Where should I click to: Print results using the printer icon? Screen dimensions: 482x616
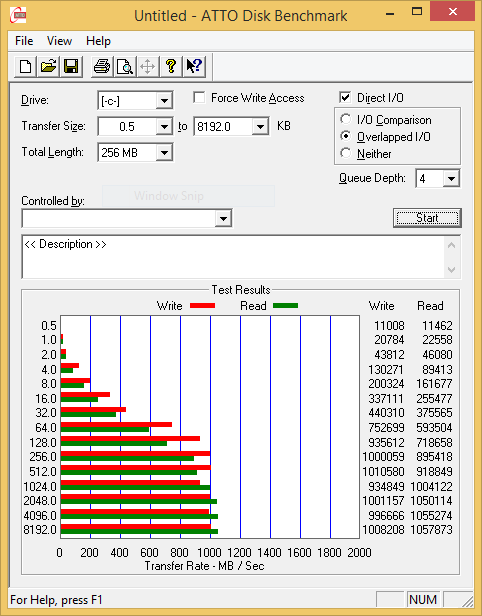102,66
